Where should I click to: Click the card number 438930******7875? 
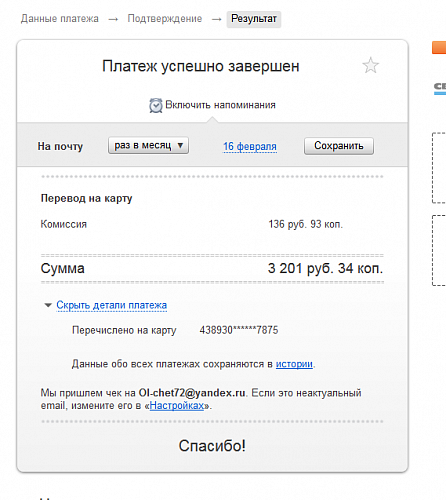pos(239,330)
